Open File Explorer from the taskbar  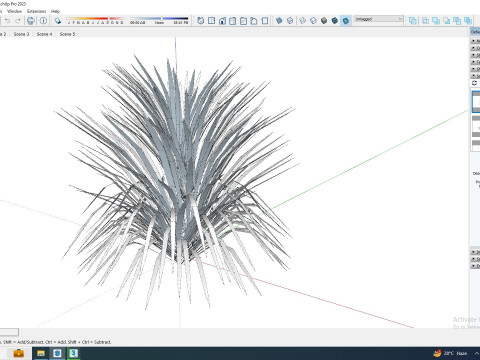coord(41,353)
